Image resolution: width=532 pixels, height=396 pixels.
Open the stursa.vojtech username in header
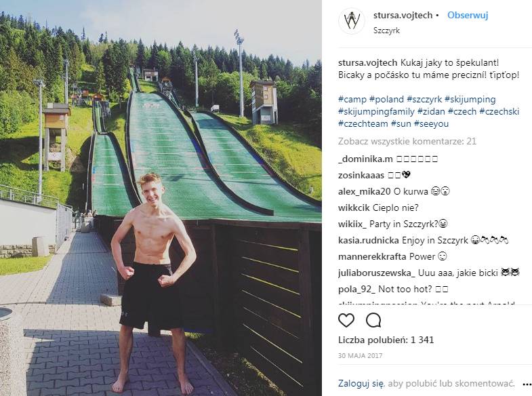point(403,16)
